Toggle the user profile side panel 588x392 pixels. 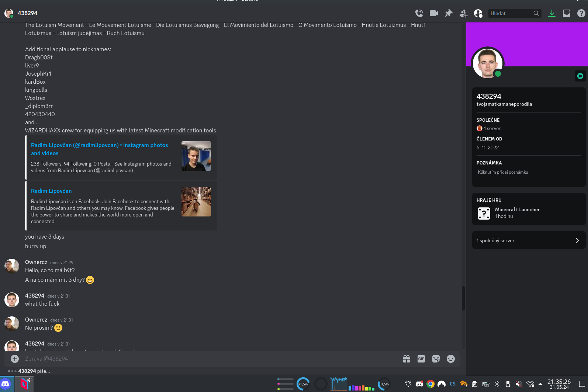point(478,13)
